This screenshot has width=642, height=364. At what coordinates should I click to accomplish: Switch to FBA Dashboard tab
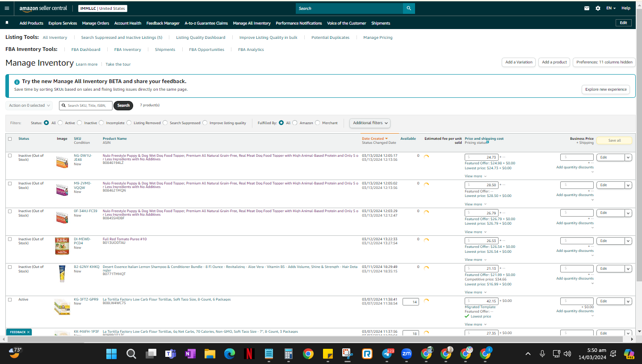tap(86, 50)
